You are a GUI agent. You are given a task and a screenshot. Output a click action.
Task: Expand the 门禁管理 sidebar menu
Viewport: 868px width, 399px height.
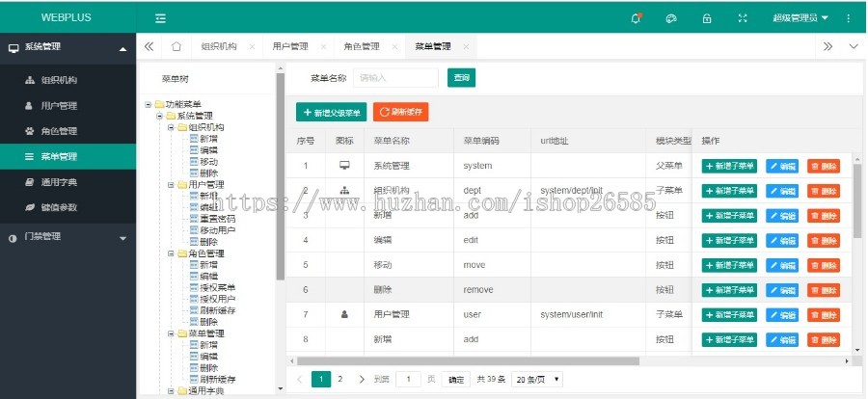point(68,236)
